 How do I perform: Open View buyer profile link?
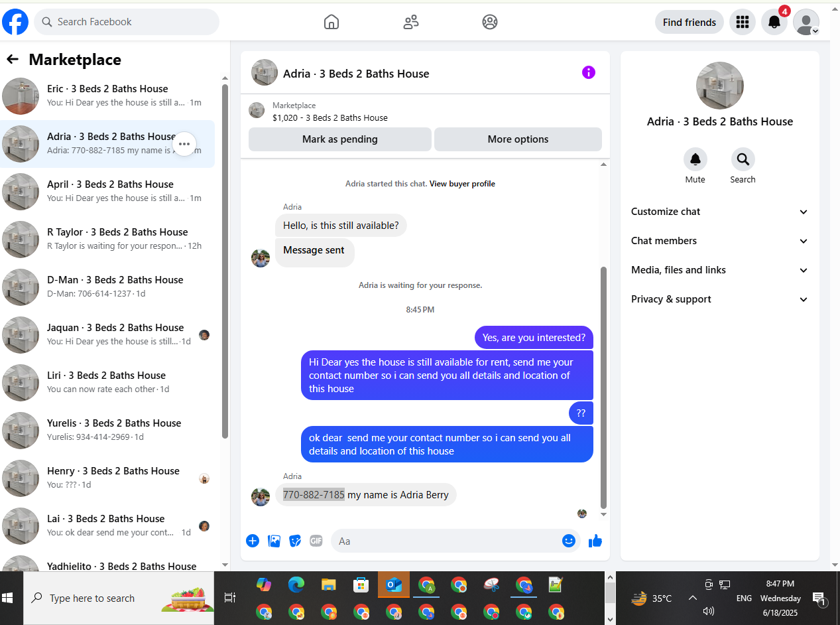pyautogui.click(x=462, y=184)
